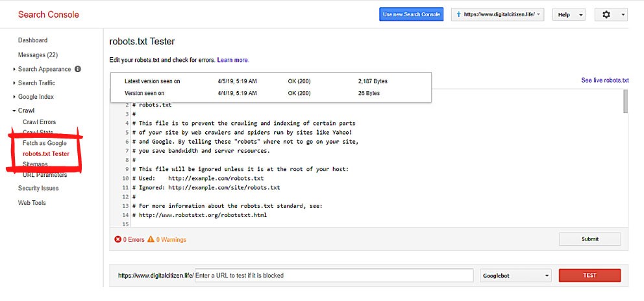644x301 pixels.
Task: Expand Search Appearance section
Action: pos(44,69)
